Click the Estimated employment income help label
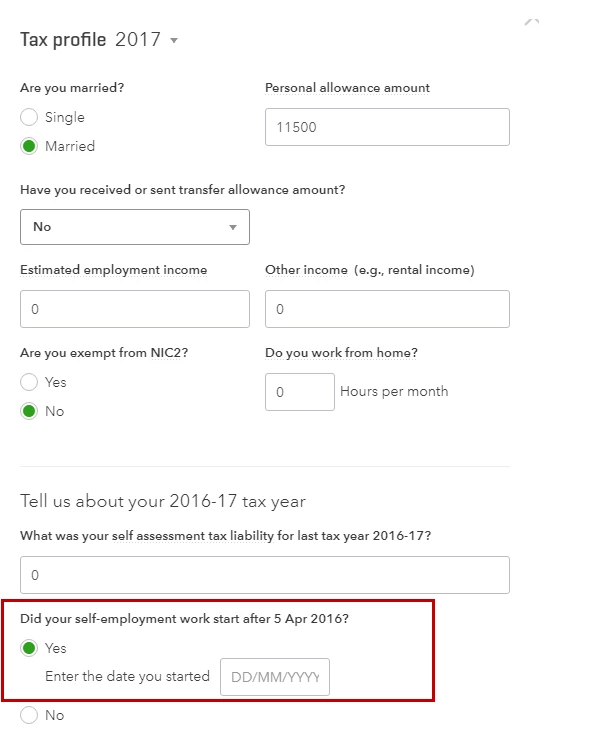 (x=114, y=270)
